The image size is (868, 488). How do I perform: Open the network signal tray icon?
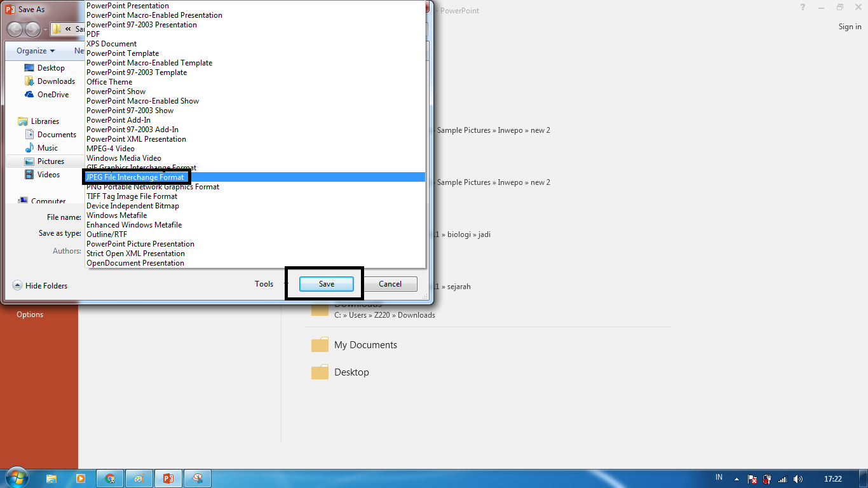coord(782,478)
